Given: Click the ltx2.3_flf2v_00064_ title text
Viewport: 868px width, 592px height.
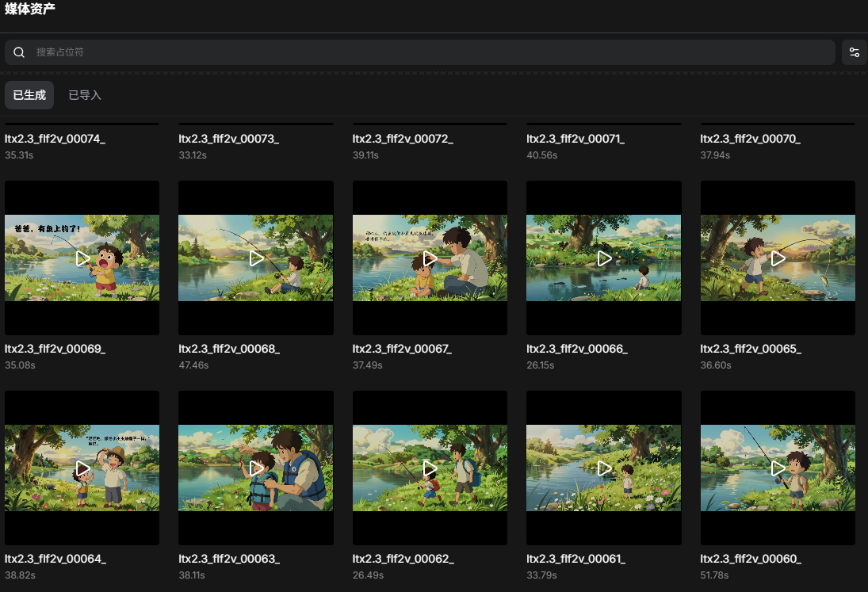Looking at the screenshot, I should click(55, 560).
